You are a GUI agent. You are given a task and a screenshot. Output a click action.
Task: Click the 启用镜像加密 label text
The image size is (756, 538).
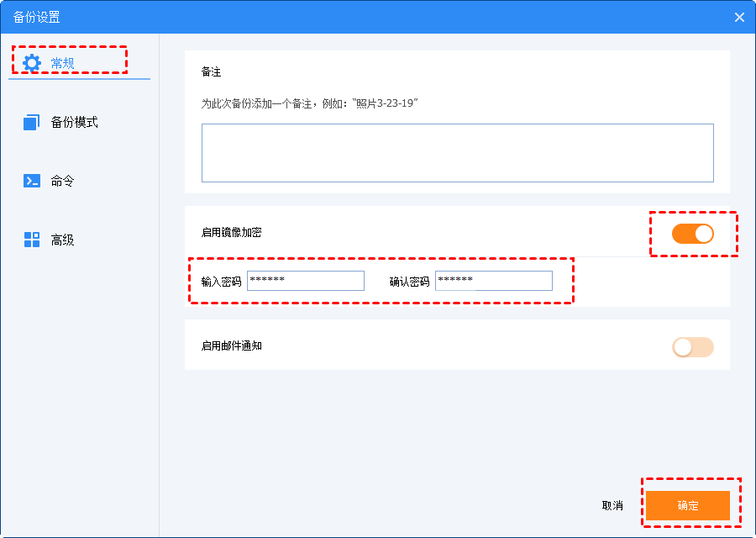[231, 233]
